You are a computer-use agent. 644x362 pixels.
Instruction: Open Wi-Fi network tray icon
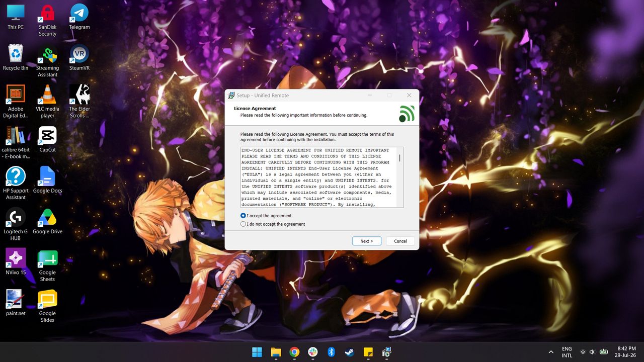click(583, 352)
